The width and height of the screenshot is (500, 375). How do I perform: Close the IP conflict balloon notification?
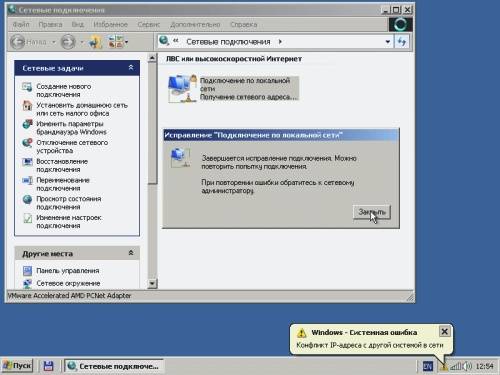[444, 332]
